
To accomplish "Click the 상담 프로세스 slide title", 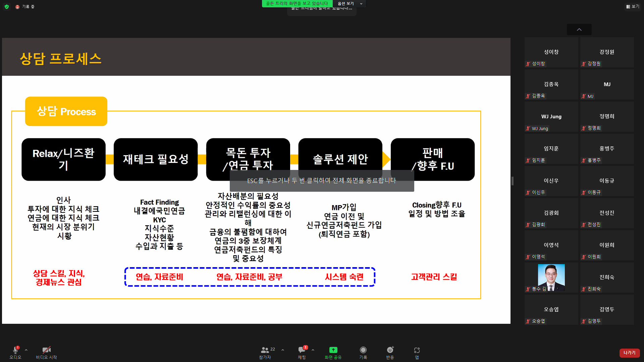I will click(60, 59).
